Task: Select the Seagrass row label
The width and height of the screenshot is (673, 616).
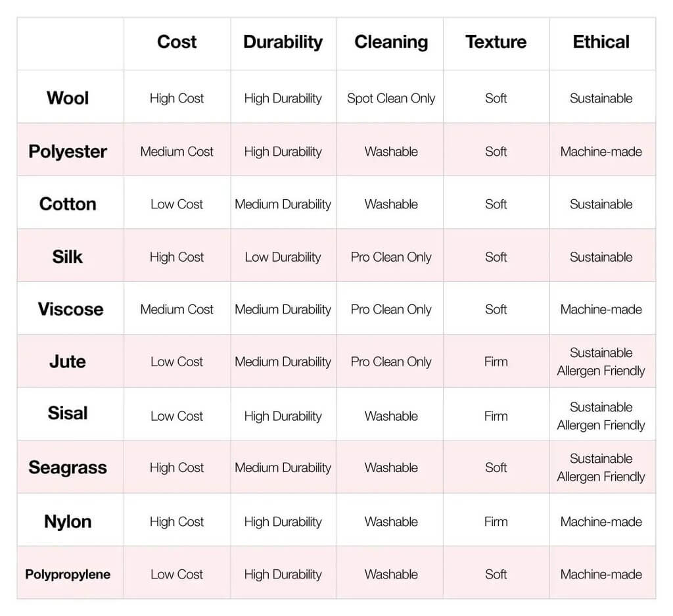Action: tap(68, 467)
